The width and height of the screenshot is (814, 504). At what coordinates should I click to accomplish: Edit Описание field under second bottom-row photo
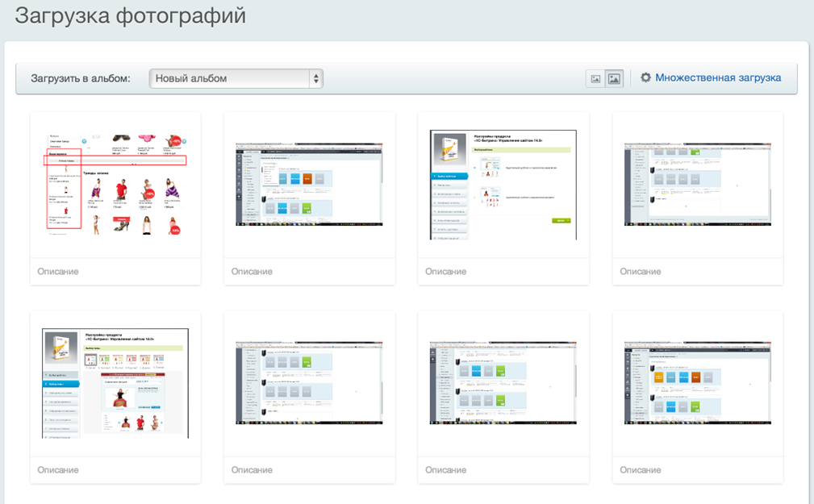[x=310, y=470]
